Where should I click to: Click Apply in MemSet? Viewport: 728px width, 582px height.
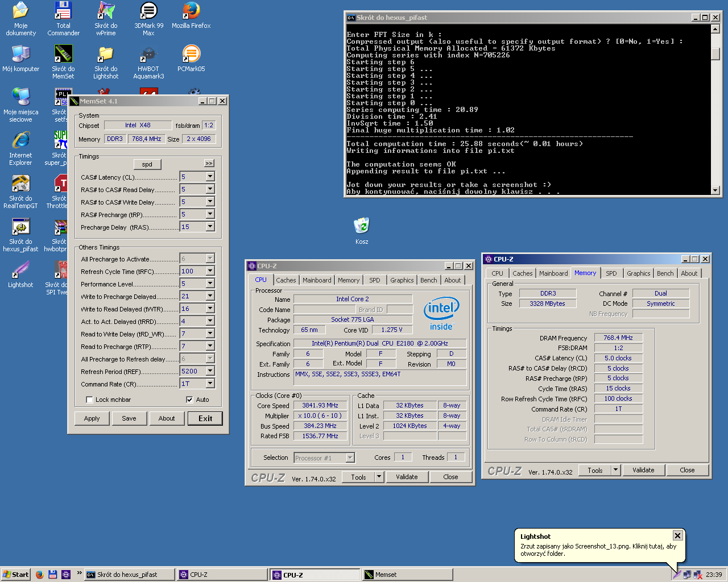(x=92, y=418)
